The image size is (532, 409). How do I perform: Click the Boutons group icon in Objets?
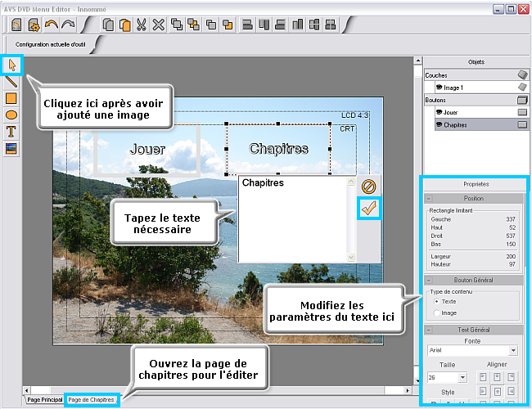point(522,100)
